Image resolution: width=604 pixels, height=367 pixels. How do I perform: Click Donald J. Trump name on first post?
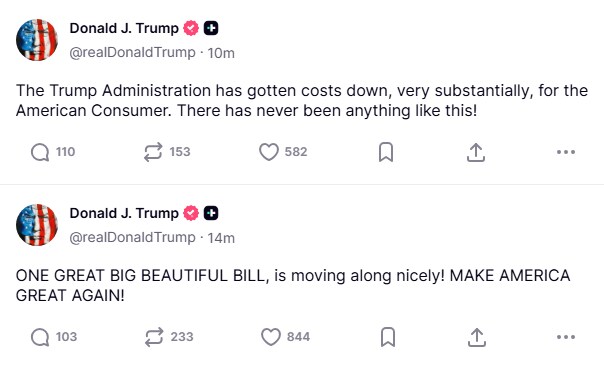click(x=124, y=28)
